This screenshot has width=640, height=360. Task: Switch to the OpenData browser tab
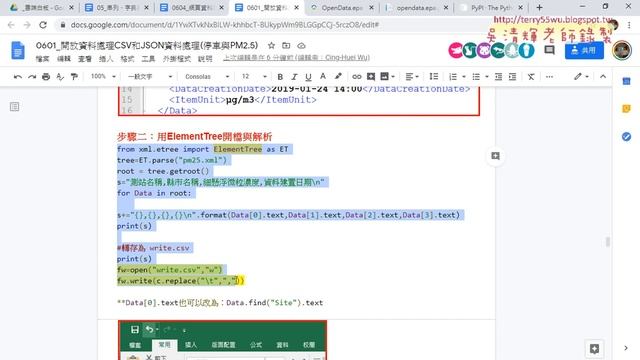pyautogui.click(x=342, y=8)
